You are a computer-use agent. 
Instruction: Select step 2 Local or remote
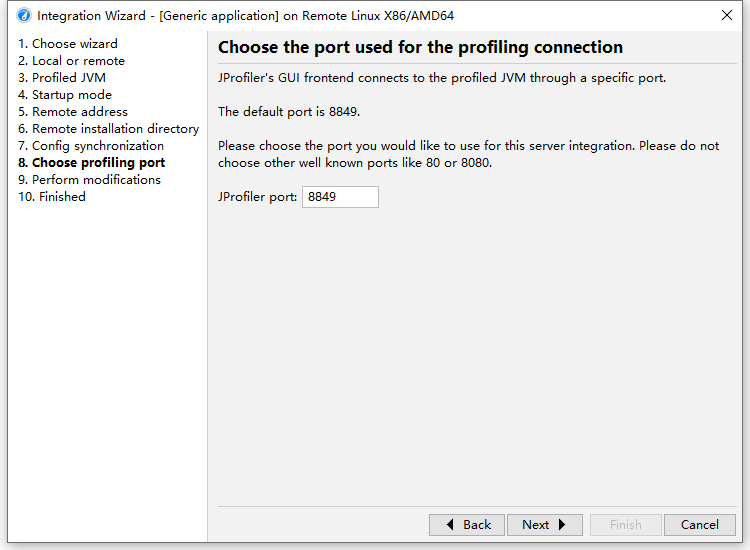click(71, 61)
